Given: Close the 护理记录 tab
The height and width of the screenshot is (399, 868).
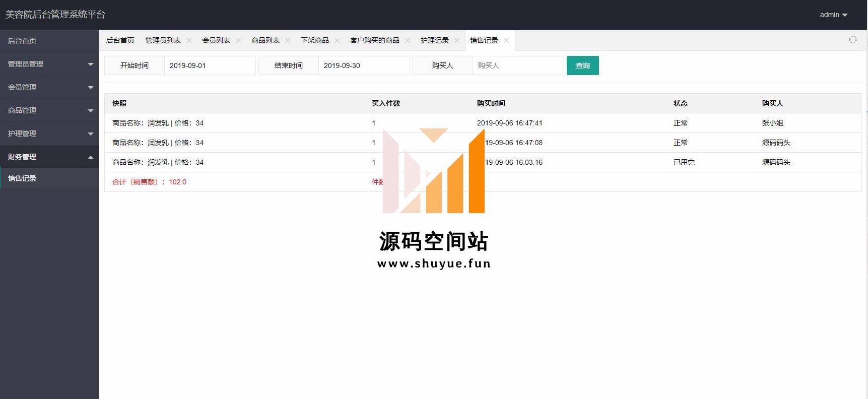Looking at the screenshot, I should pyautogui.click(x=457, y=40).
